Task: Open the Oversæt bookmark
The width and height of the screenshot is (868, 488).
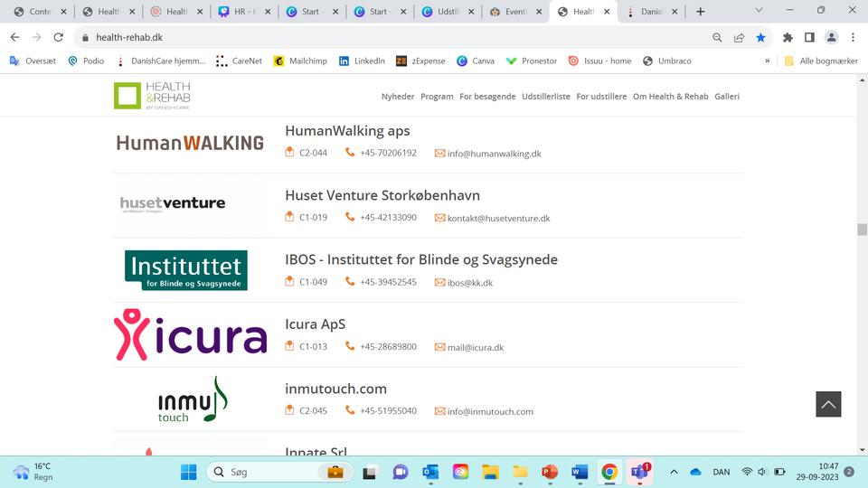Action: tap(33, 61)
